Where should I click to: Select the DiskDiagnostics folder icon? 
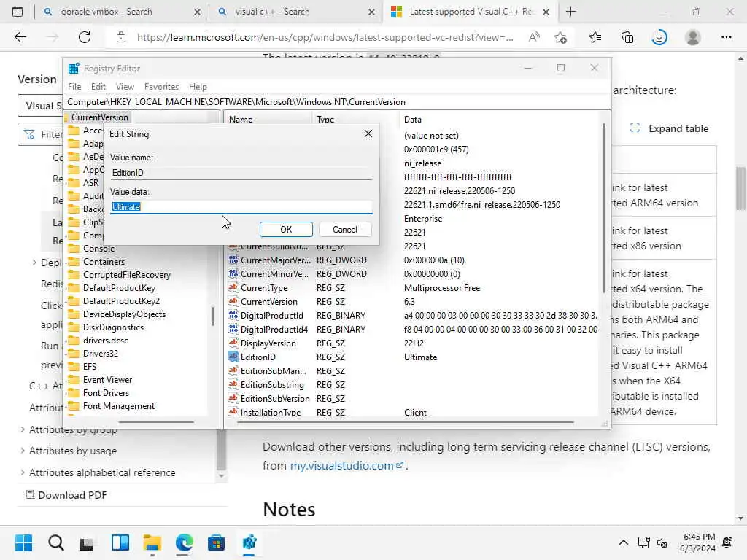pyautogui.click(x=74, y=327)
